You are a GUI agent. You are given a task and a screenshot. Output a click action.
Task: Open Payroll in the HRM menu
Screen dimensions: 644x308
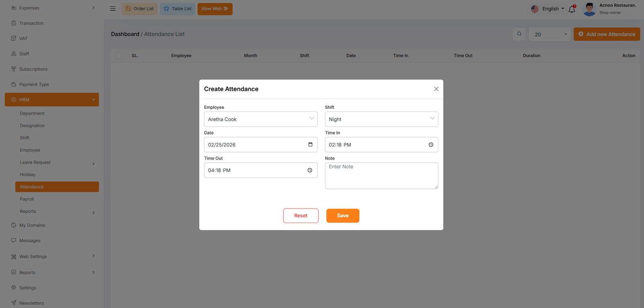[x=27, y=199]
